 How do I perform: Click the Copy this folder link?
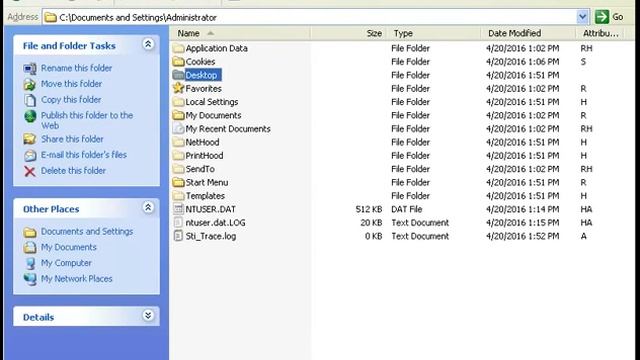(71, 100)
